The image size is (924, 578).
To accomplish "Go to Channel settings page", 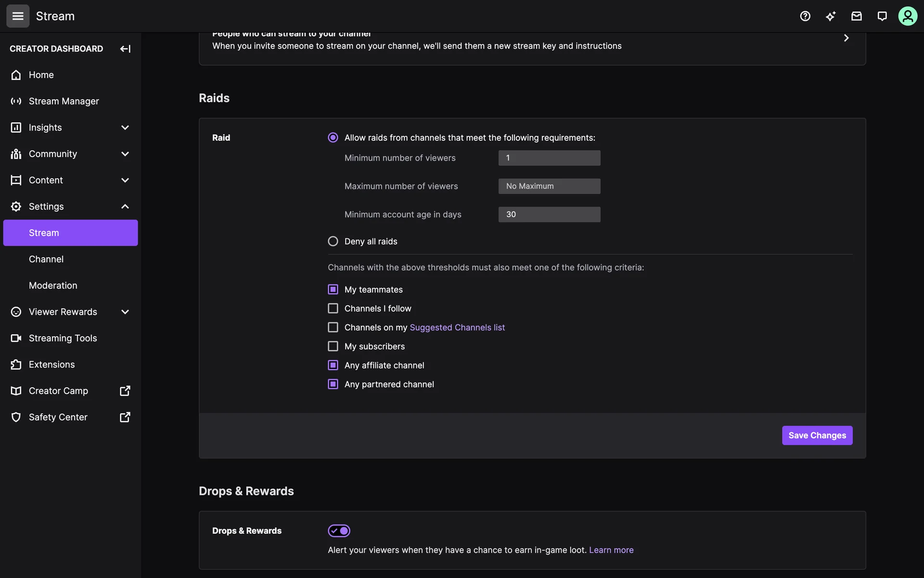I will coord(46,259).
